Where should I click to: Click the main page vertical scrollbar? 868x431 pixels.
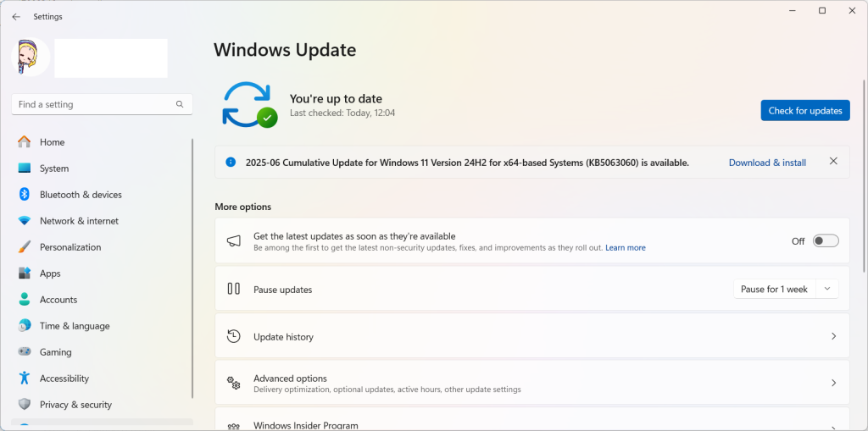coord(863,176)
